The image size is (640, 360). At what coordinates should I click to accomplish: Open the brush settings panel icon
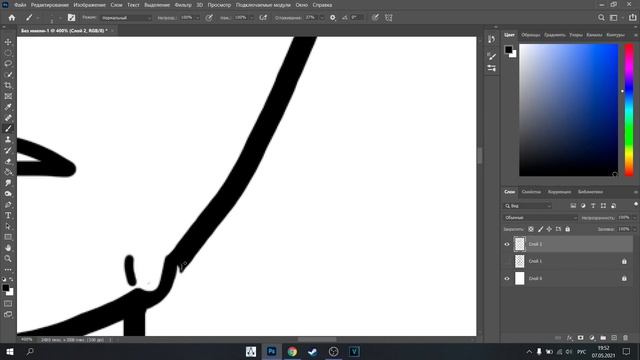[x=71, y=18]
